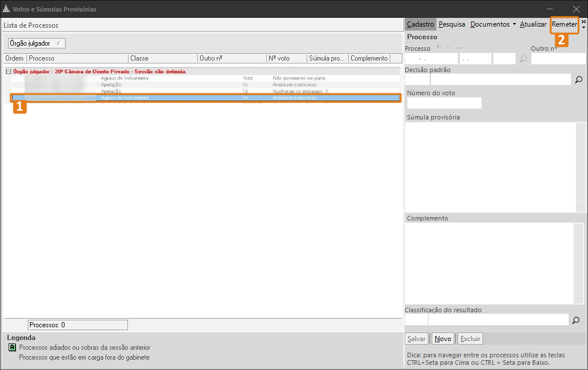Expand the toolbar overflow chevron

pos(583,24)
